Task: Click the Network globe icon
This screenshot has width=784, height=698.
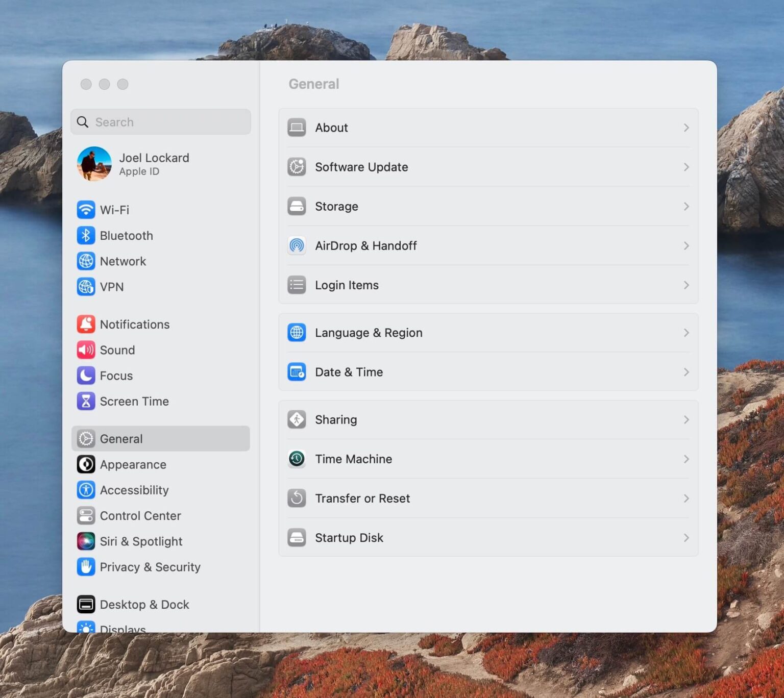Action: click(x=86, y=261)
